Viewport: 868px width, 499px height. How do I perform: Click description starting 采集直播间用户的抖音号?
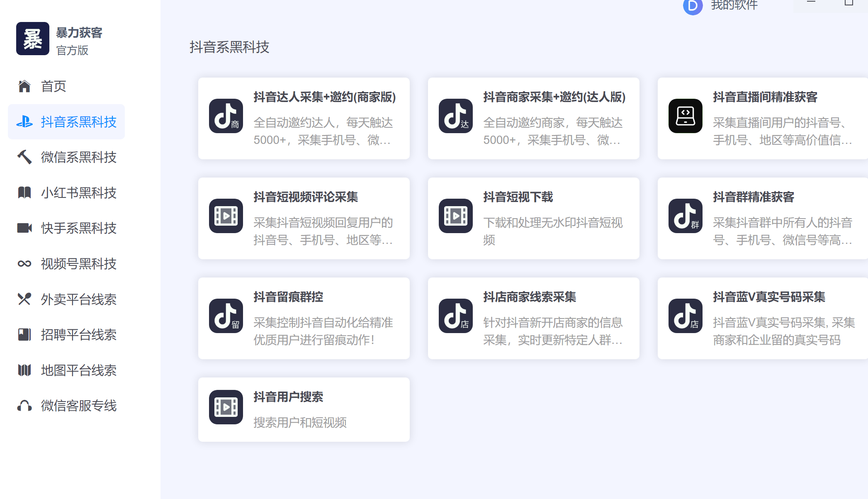[783, 131]
